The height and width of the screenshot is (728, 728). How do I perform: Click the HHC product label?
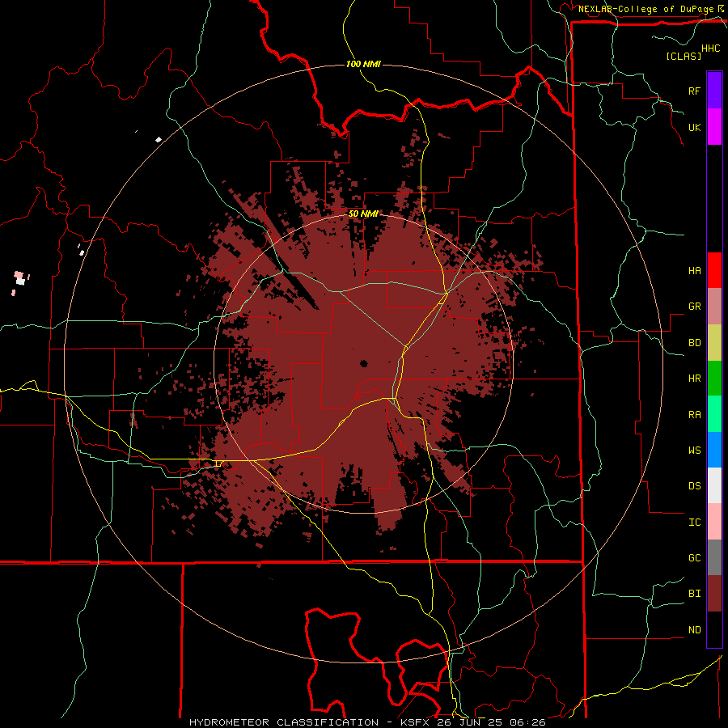(711, 49)
